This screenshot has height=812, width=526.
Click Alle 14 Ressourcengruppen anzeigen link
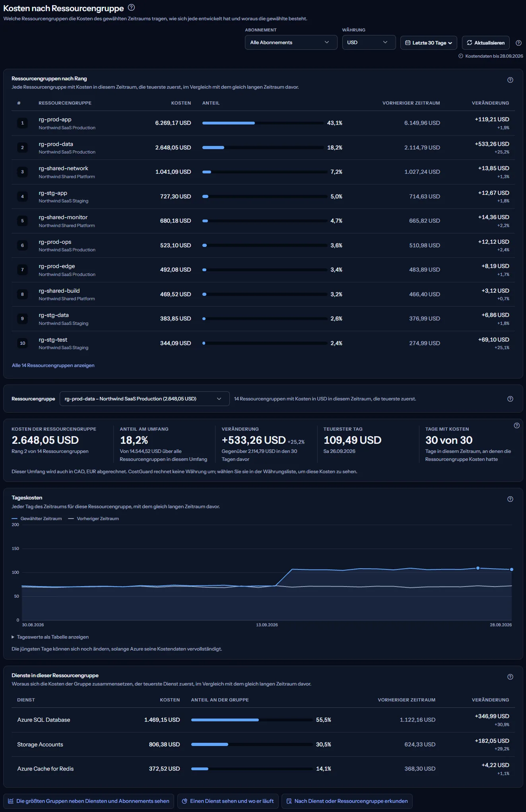[53, 365]
